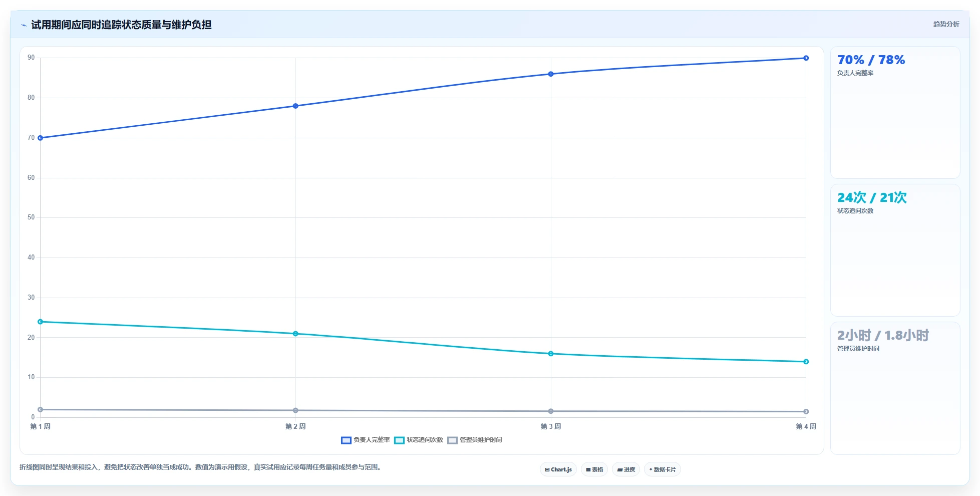Click the 第 4 周 completeness data point

tap(806, 58)
